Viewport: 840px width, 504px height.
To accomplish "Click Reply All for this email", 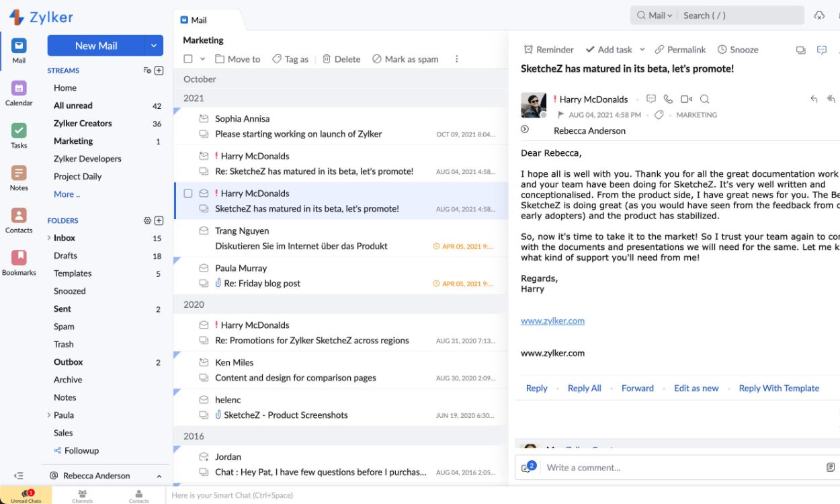I will point(583,388).
